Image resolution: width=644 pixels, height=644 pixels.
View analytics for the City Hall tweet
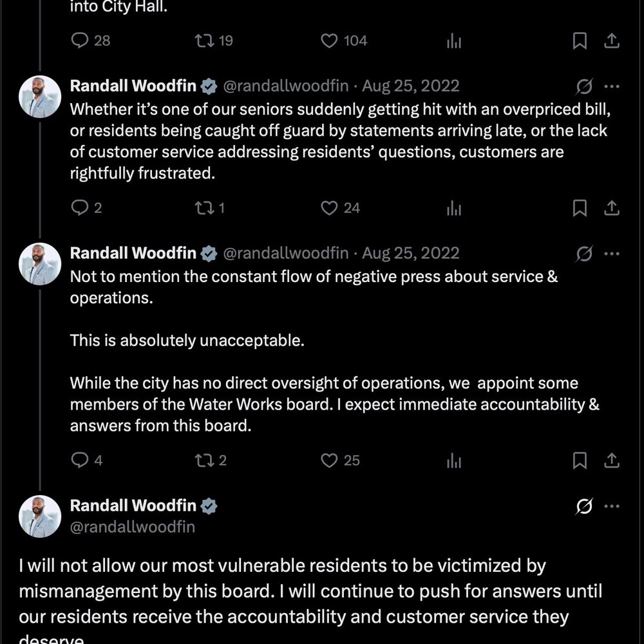[454, 41]
